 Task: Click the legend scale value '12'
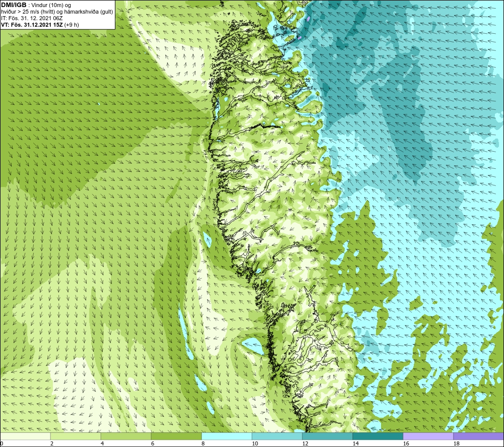pyautogui.click(x=305, y=443)
